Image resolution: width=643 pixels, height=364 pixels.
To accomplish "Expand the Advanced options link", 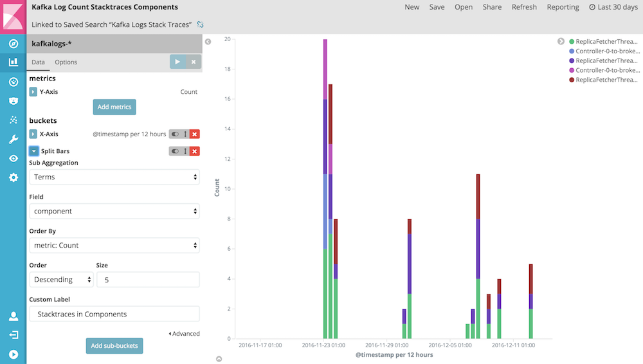I will [184, 334].
